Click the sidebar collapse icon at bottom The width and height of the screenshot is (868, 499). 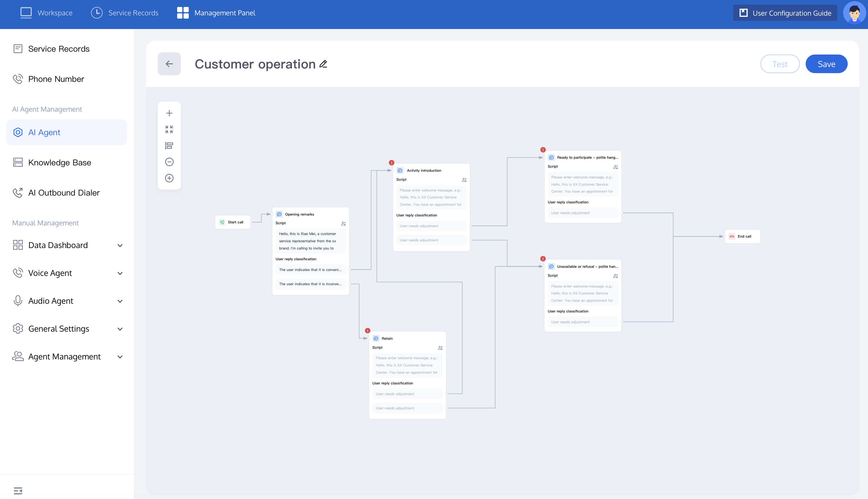(x=18, y=491)
